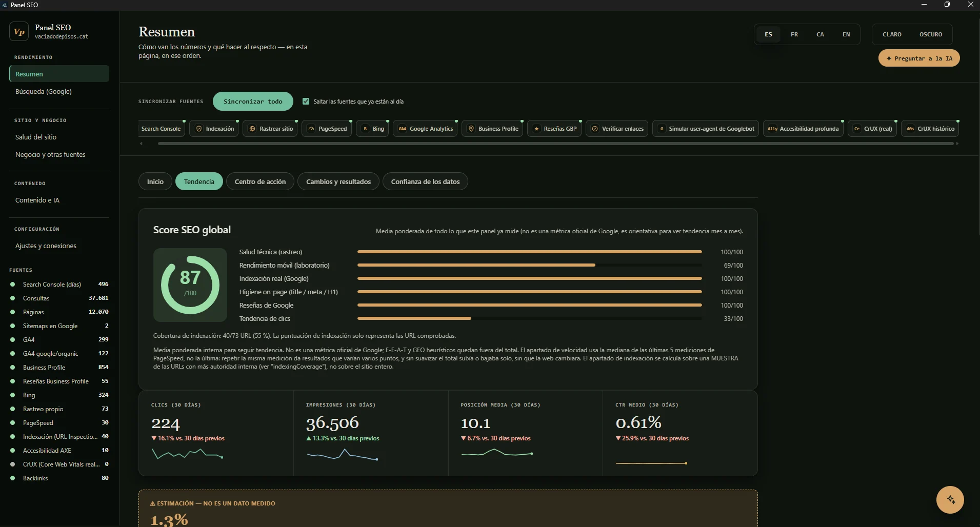Viewport: 980px width, 527px height.
Task: Click the Rastrear sitio globe icon
Action: [252, 129]
